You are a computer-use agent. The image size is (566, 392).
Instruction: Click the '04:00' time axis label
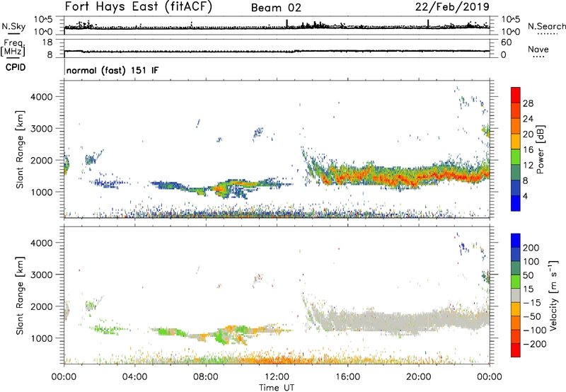click(x=134, y=377)
